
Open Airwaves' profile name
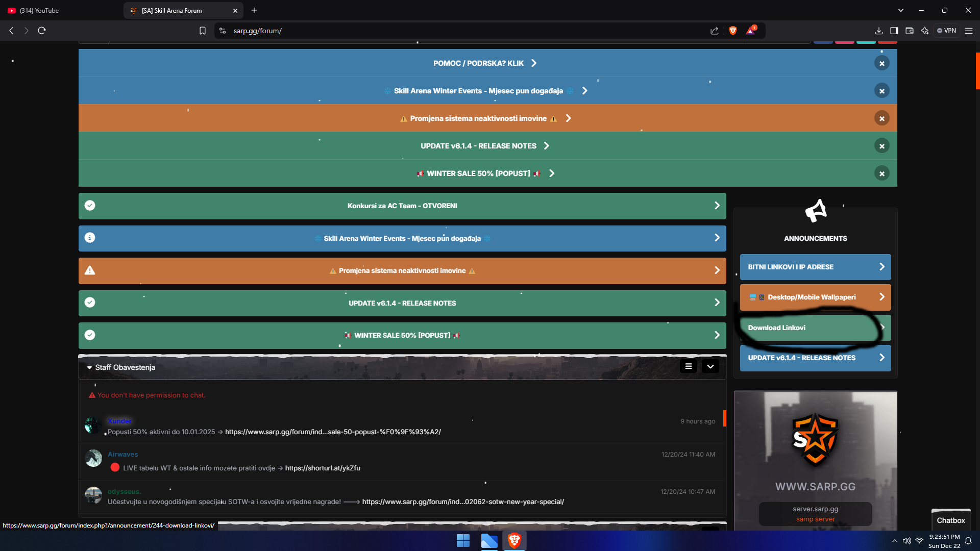tap(122, 454)
